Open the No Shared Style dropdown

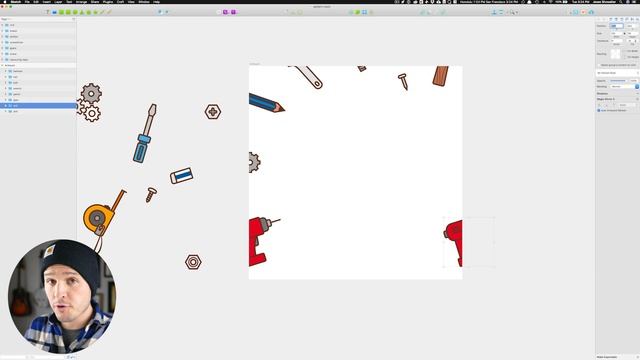tap(618, 73)
